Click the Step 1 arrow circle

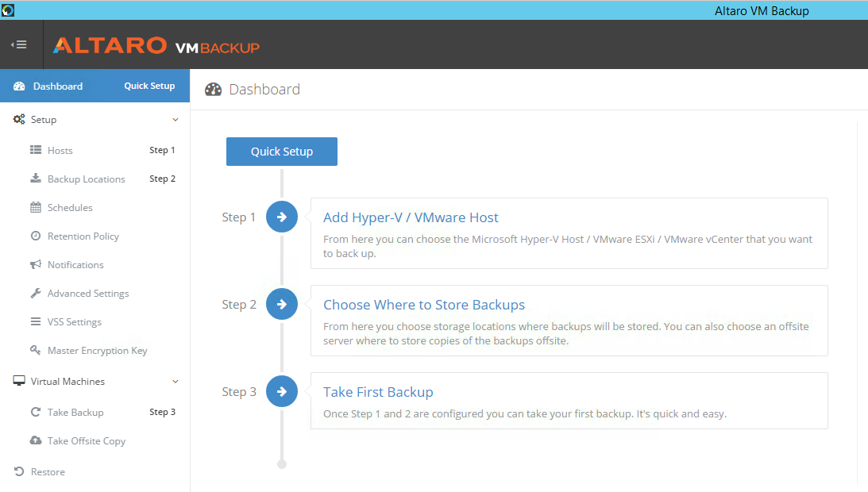point(282,217)
